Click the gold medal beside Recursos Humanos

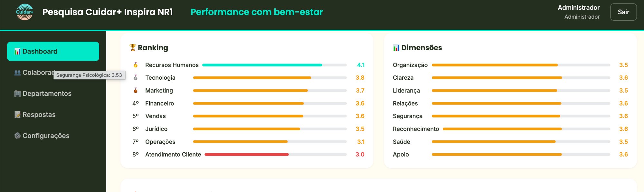[x=136, y=65]
